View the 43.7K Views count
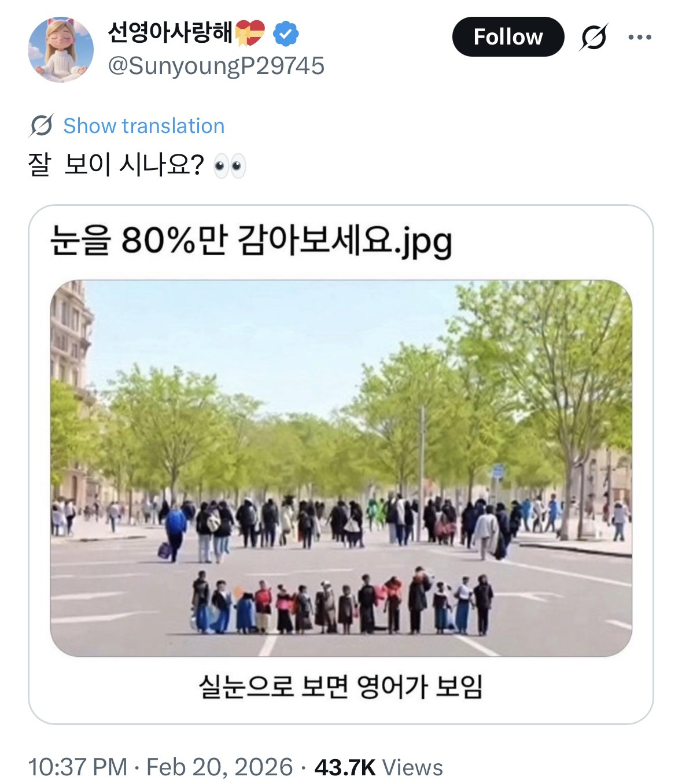The image size is (682, 784). [x=378, y=767]
